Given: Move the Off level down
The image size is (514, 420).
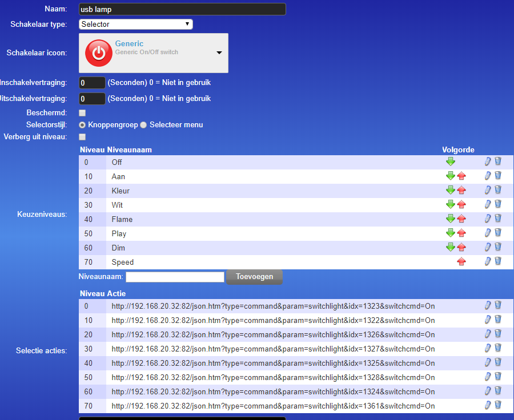Looking at the screenshot, I should (451, 162).
